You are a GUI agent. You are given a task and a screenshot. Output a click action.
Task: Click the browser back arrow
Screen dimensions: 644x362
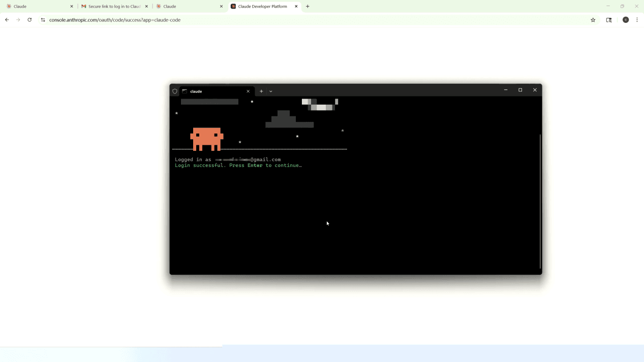pyautogui.click(x=7, y=20)
